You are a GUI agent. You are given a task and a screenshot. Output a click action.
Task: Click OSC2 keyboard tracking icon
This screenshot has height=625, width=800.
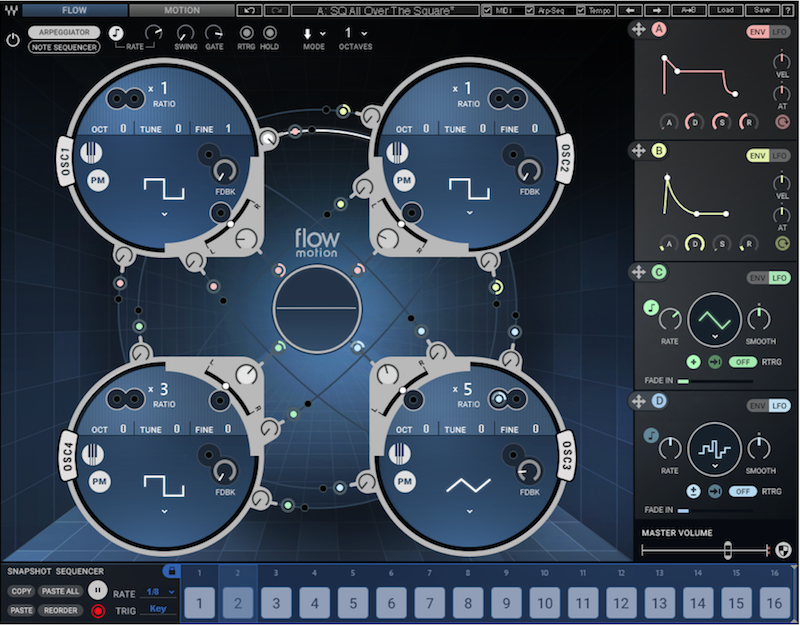coord(397,153)
